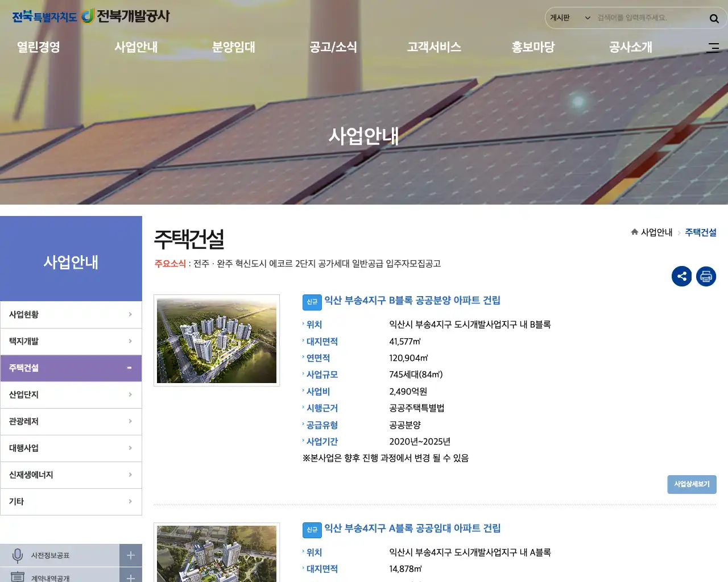Click the text 120,904㎡
Screen dimensions: 728x582
point(408,358)
